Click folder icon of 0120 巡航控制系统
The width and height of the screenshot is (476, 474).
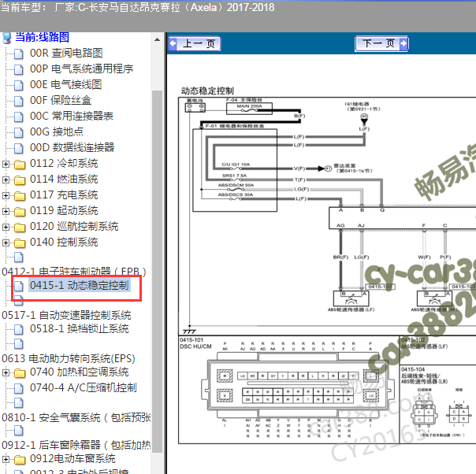pyautogui.click(x=20, y=228)
